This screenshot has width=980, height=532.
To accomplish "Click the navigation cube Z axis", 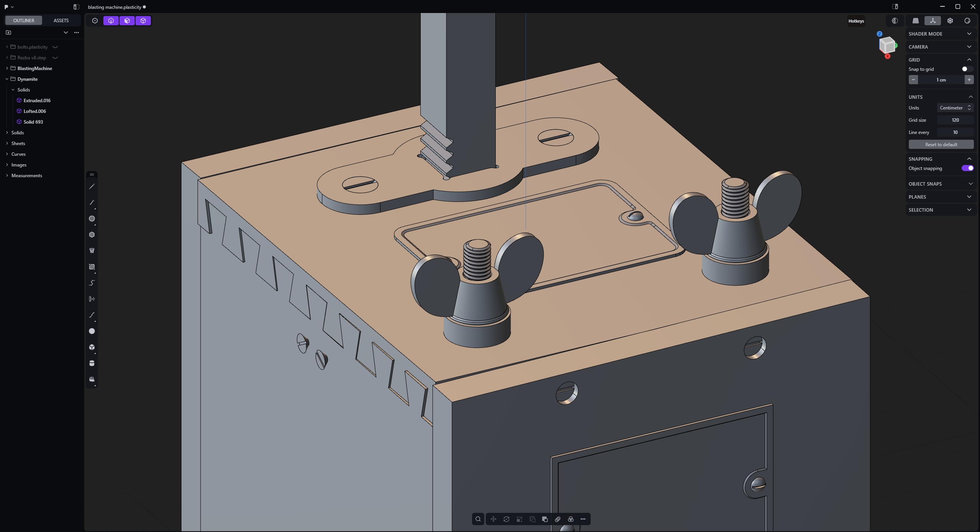I will click(880, 34).
